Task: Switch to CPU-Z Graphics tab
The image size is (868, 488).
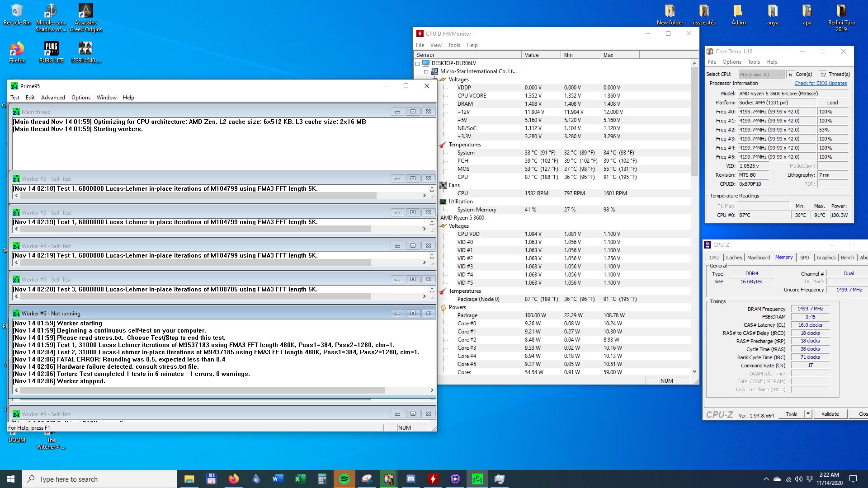Action: 826,258
